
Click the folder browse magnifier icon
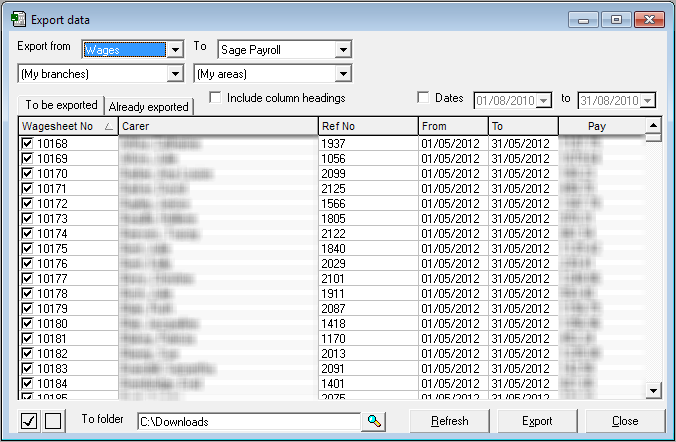tap(375, 421)
